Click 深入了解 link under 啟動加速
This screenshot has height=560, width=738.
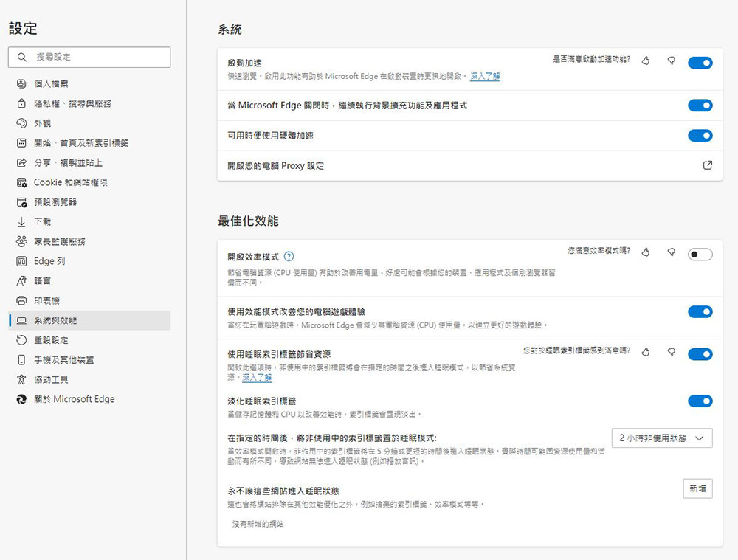coord(485,76)
